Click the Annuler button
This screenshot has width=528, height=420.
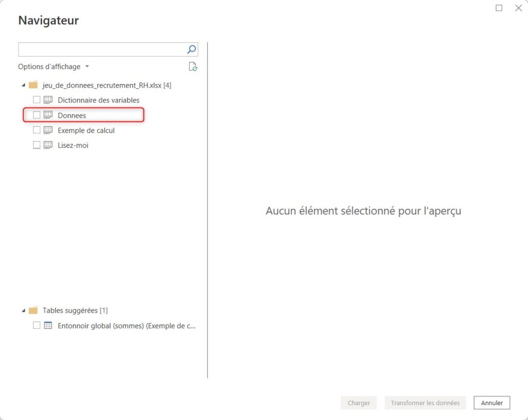(x=491, y=402)
